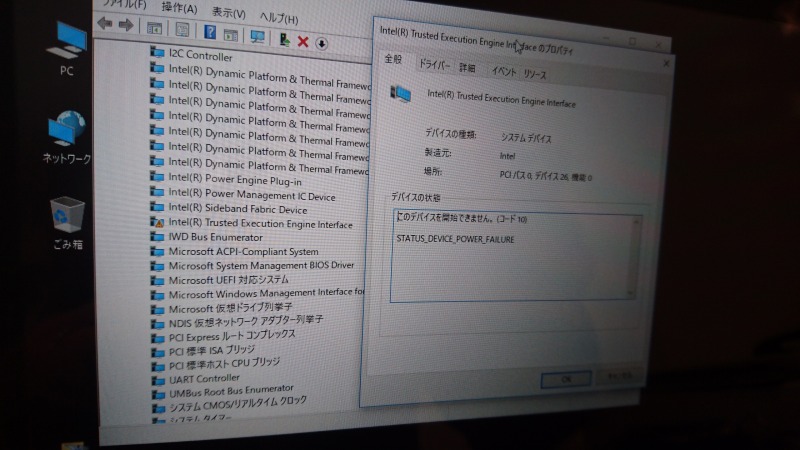Click the blue Help question mark toolbar icon
The height and width of the screenshot is (450, 800).
(209, 32)
